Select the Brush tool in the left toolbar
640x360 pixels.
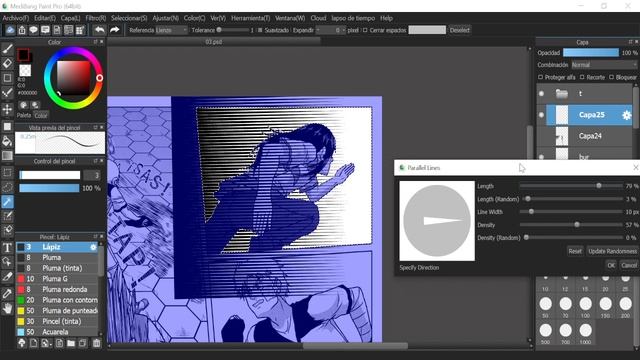point(7,49)
